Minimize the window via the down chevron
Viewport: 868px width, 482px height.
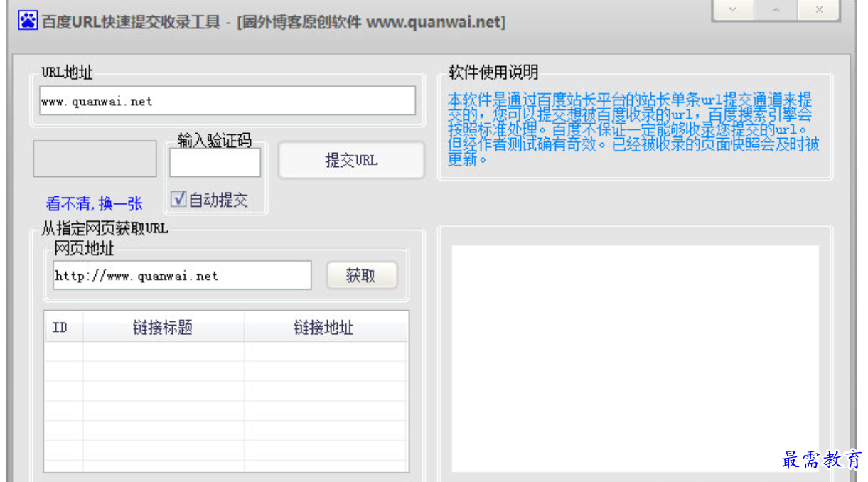(x=732, y=10)
